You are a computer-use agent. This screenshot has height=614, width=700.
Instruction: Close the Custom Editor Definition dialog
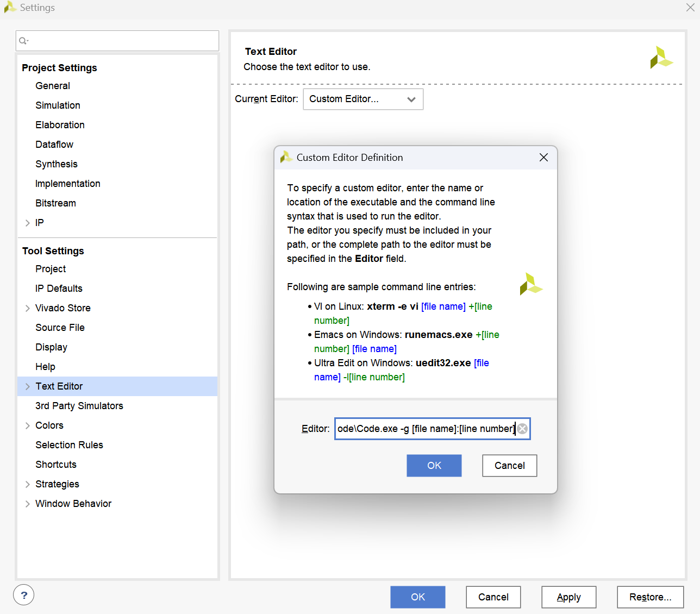coord(543,158)
